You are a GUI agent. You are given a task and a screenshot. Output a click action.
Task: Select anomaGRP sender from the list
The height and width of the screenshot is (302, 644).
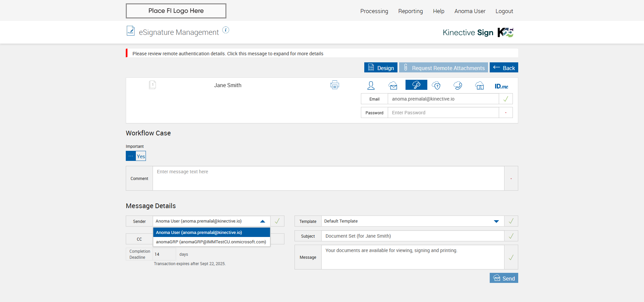point(211,242)
